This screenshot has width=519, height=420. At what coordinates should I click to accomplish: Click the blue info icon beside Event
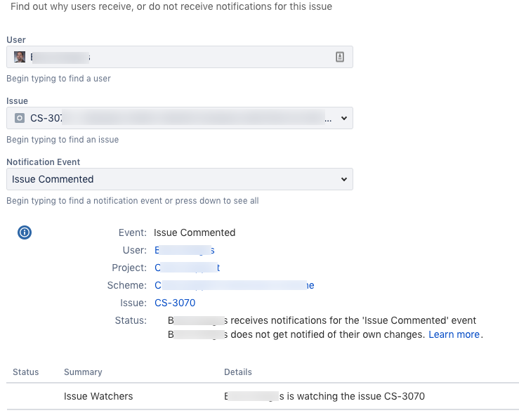25,232
